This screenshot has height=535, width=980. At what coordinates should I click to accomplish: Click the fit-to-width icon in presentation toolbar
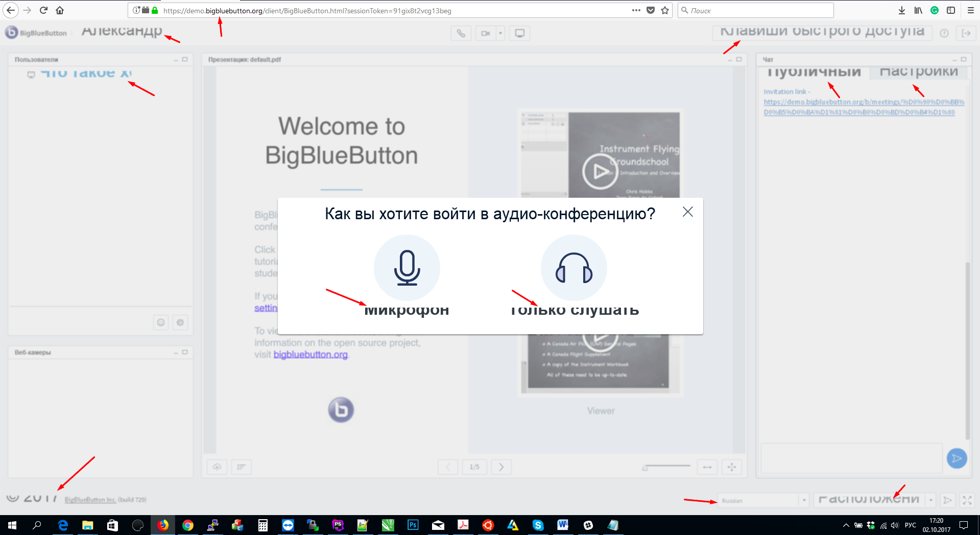pyautogui.click(x=707, y=467)
